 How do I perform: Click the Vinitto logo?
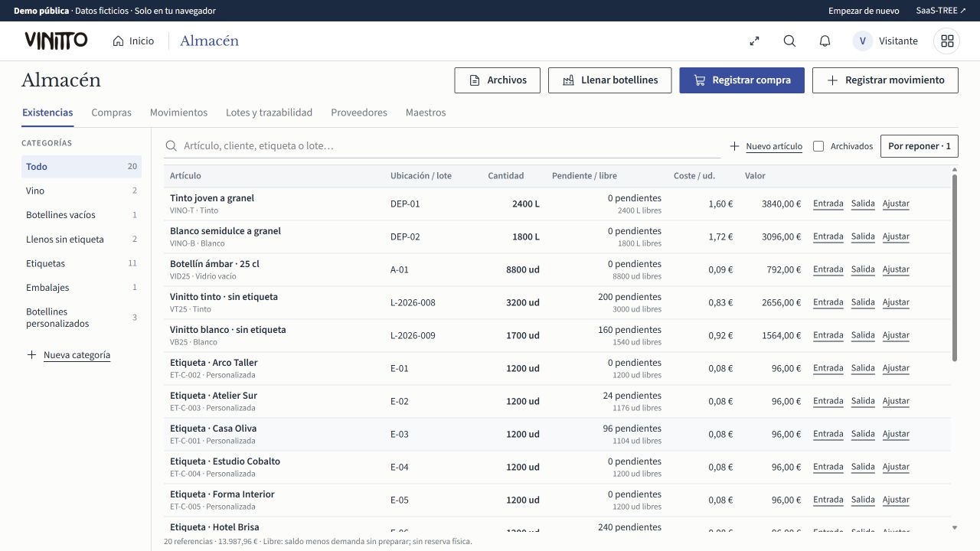(56, 41)
